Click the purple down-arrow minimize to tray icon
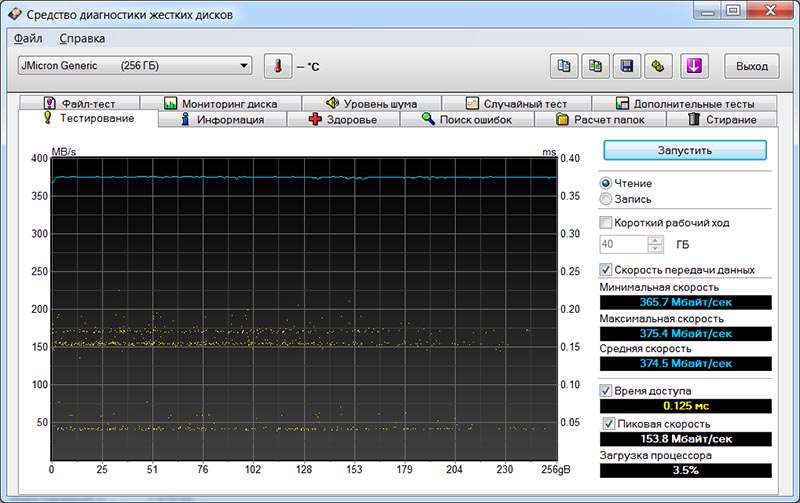 (x=693, y=66)
